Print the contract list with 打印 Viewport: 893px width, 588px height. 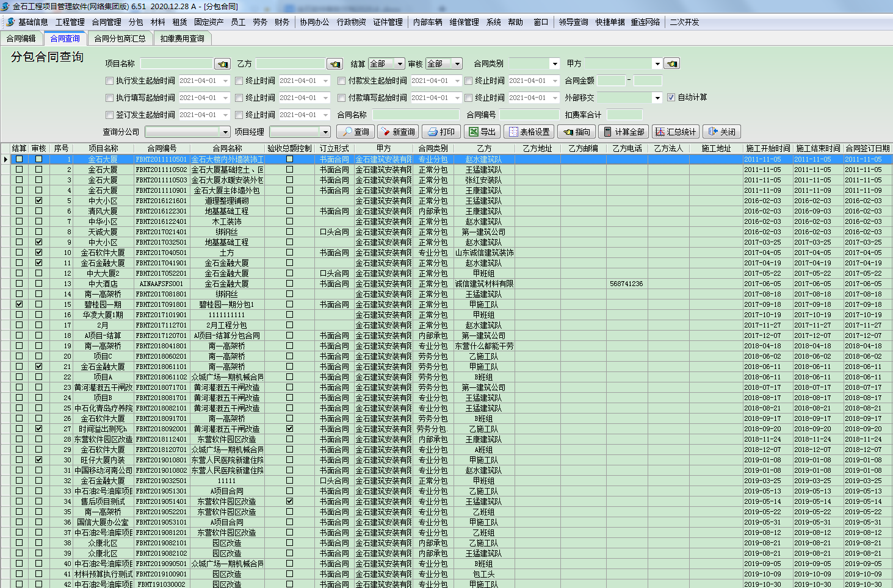tap(441, 132)
